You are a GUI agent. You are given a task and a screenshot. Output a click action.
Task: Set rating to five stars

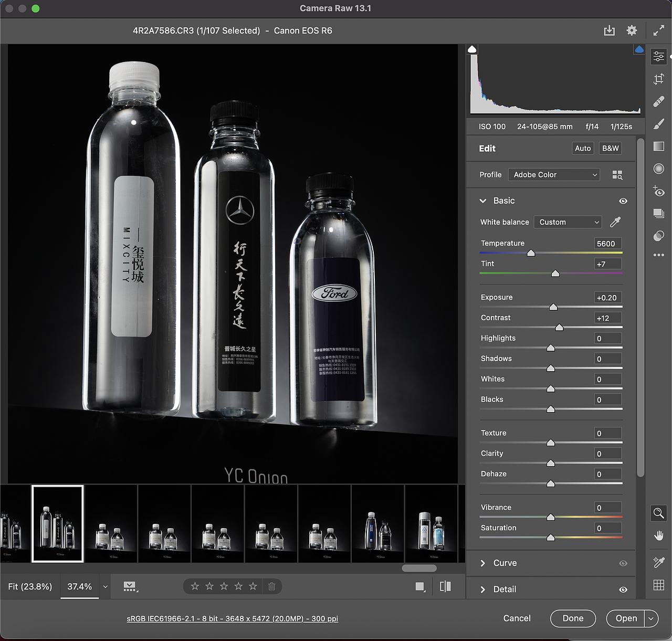tap(253, 586)
